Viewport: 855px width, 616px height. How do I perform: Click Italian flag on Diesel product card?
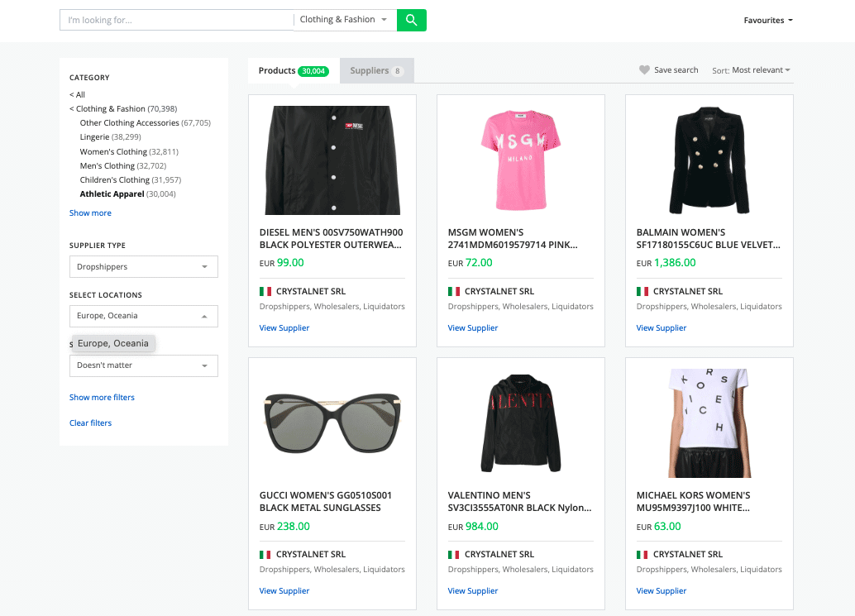265,292
